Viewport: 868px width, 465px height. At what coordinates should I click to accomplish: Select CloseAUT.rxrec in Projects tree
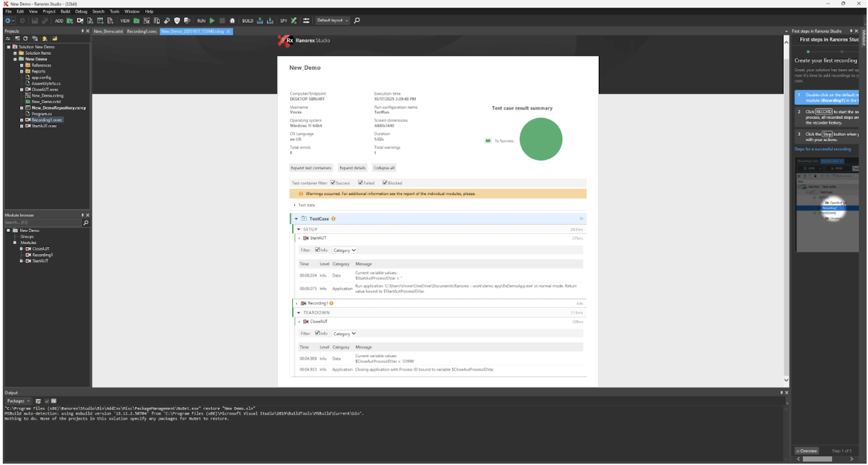tap(45, 89)
